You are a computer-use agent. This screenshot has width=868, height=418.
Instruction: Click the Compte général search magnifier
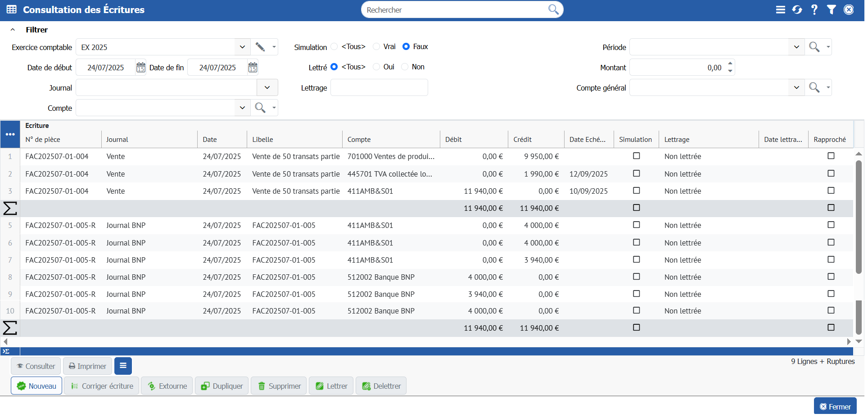(x=814, y=87)
